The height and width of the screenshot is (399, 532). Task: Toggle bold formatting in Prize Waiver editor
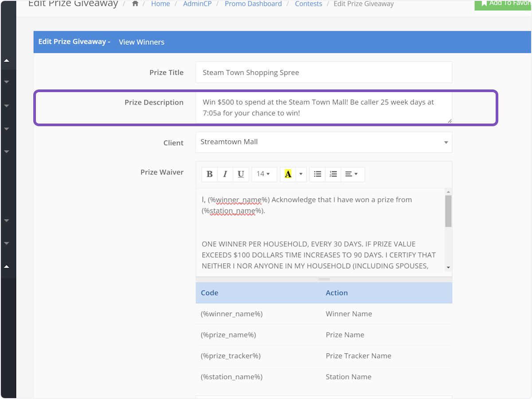tap(210, 174)
